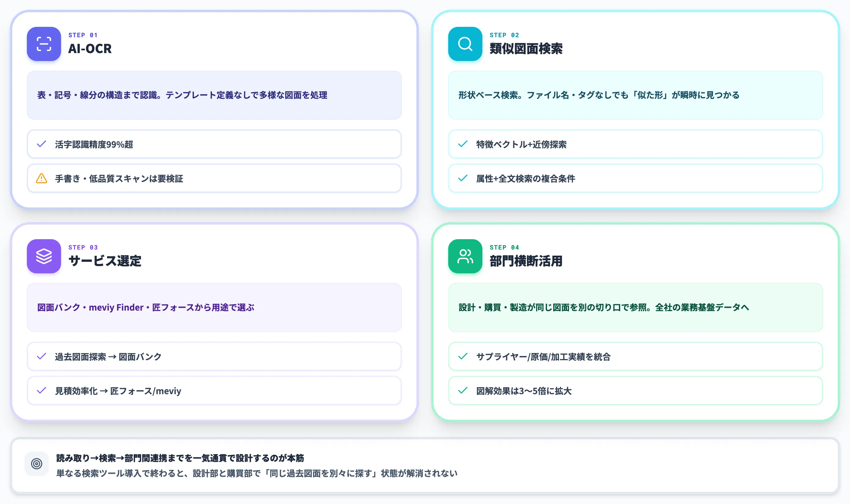The height and width of the screenshot is (504, 850).
Task: Click the checkmark beside 見積効率化 → 匠フォース/meviy
Action: tap(42, 391)
